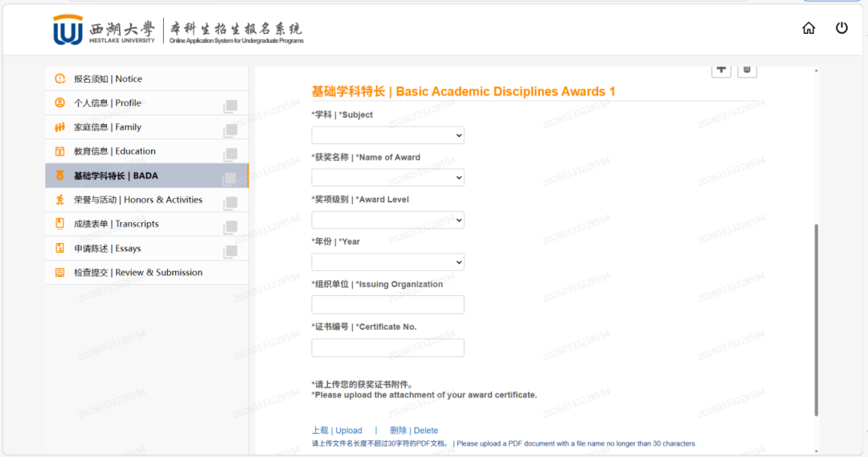Click the status box beside Essays
This screenshot has width=868, height=457.
click(231, 252)
